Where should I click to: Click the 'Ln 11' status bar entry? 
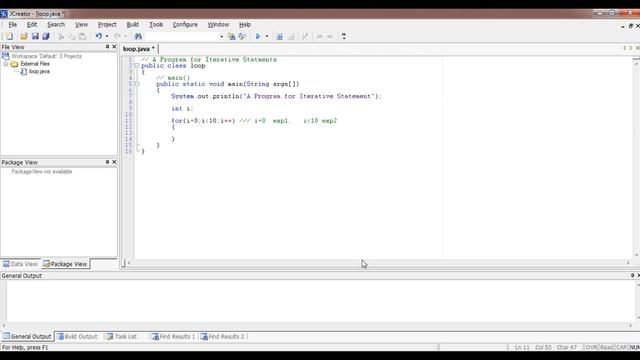(x=522, y=347)
